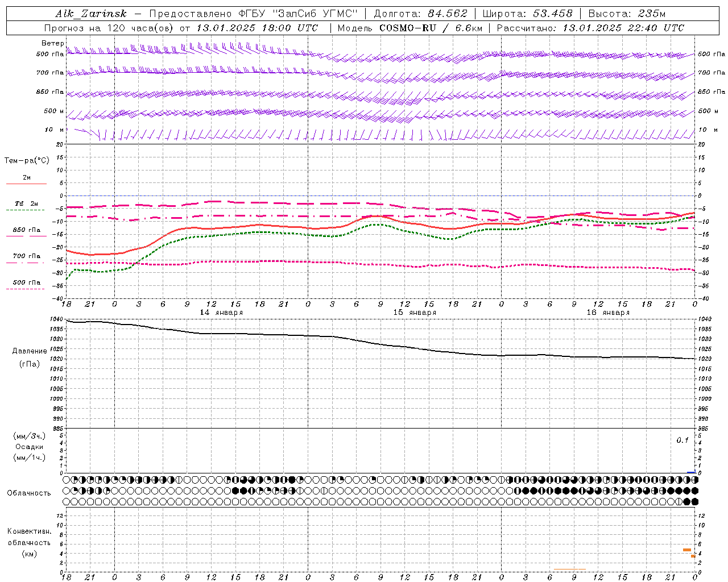This screenshot has width=728, height=582.
Task: Click the (гПа) pressure unit label
Action: tap(30, 364)
